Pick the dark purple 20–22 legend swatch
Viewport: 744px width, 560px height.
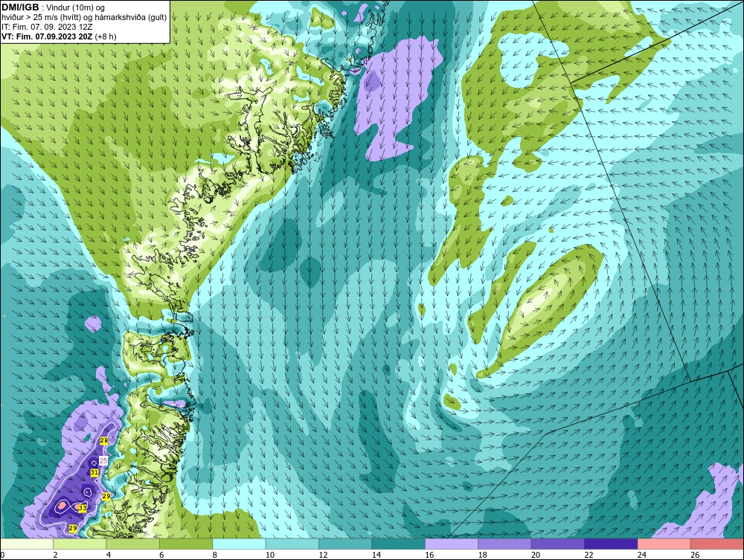click(558, 544)
